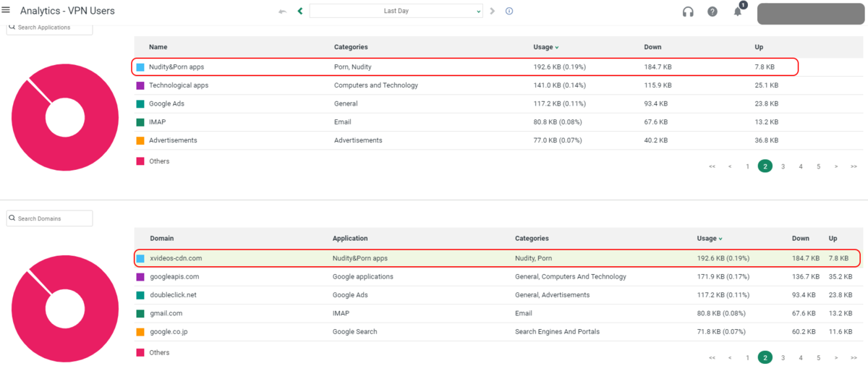Screen dimensions: 868x379
Task: Open the help question mark icon
Action: tap(712, 12)
